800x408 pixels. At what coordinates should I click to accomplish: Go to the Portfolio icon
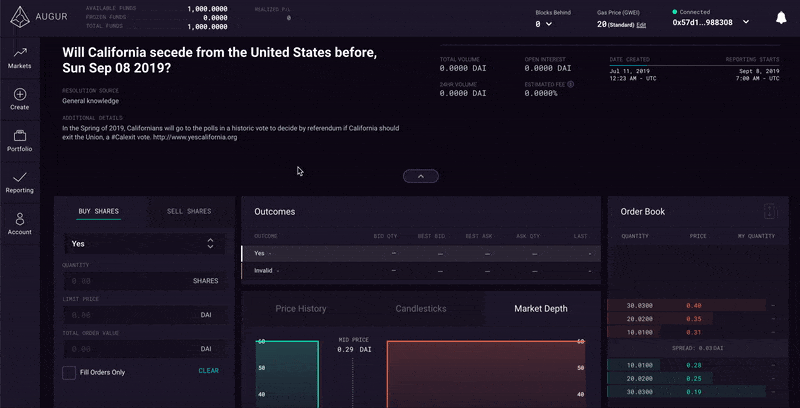[20, 136]
